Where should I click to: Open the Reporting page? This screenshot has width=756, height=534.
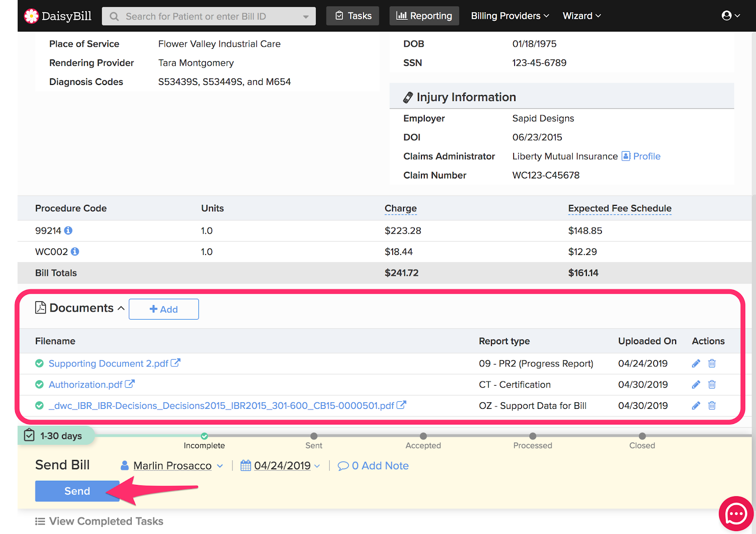[x=424, y=16]
